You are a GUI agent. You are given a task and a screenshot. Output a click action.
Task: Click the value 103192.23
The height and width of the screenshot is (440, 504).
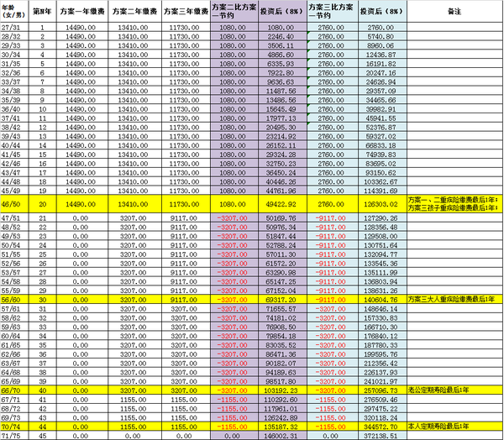[282, 390]
